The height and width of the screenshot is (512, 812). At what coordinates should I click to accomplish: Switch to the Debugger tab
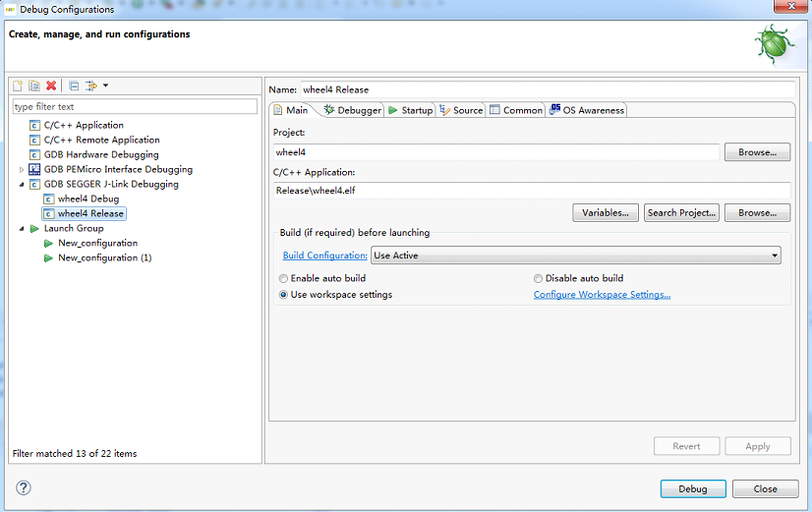353,110
